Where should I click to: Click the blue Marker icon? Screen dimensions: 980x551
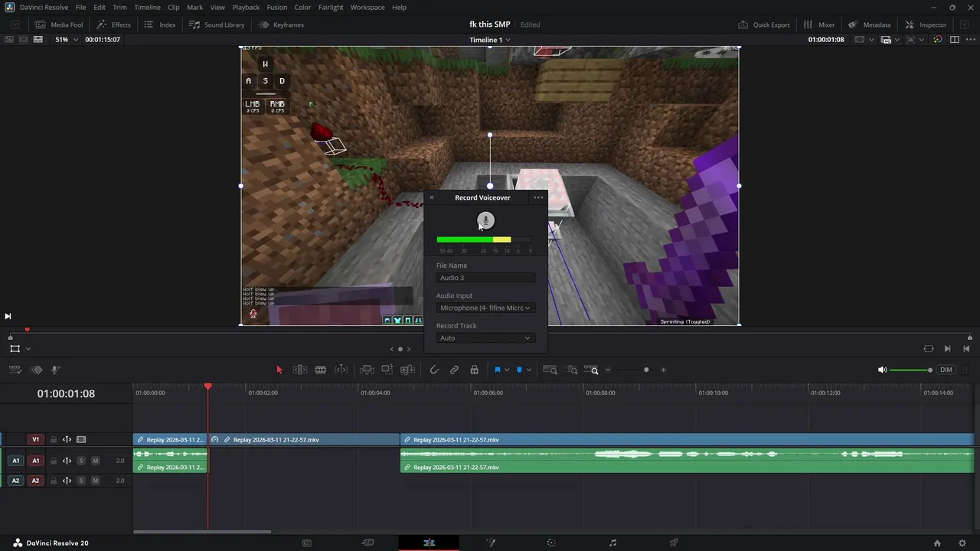(519, 370)
